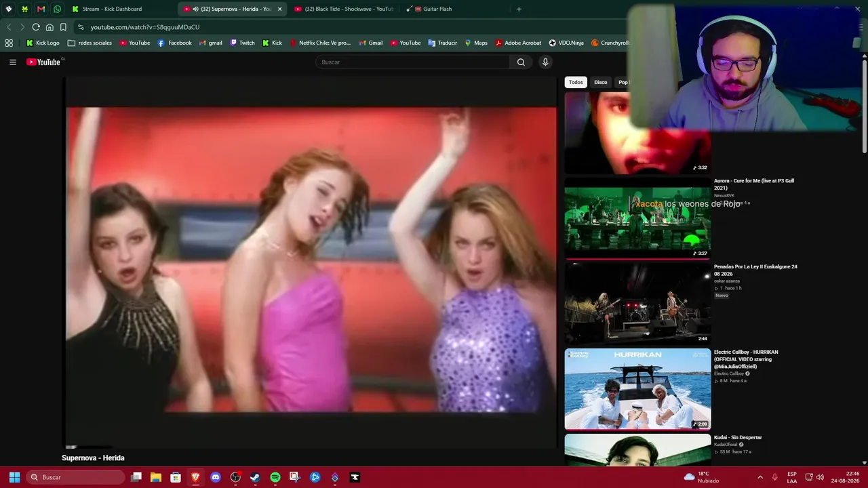Open the Aurora - Cure for Me video thumbnail
This screenshot has width=868, height=488.
point(637,218)
